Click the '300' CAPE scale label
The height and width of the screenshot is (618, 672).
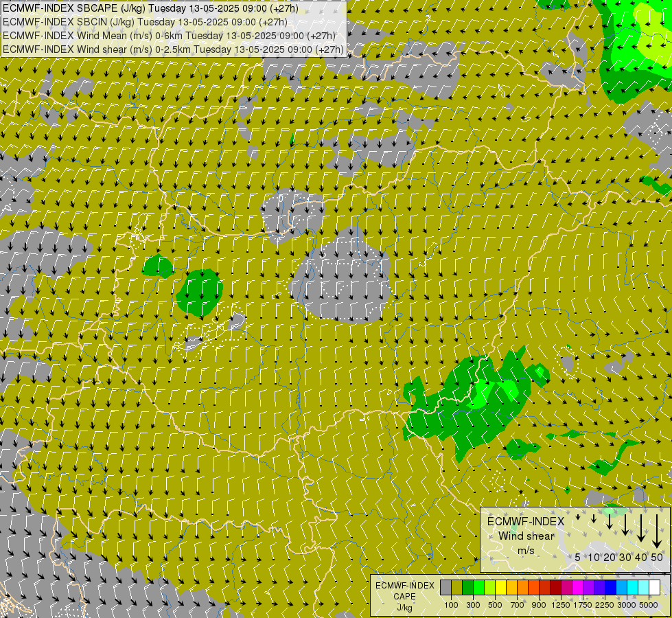(x=473, y=605)
